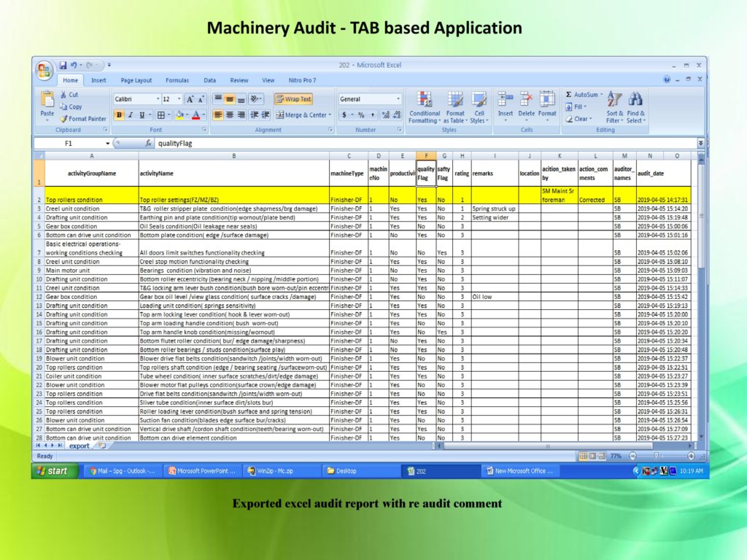Open the Formulas ribbon tab

pyautogui.click(x=177, y=80)
